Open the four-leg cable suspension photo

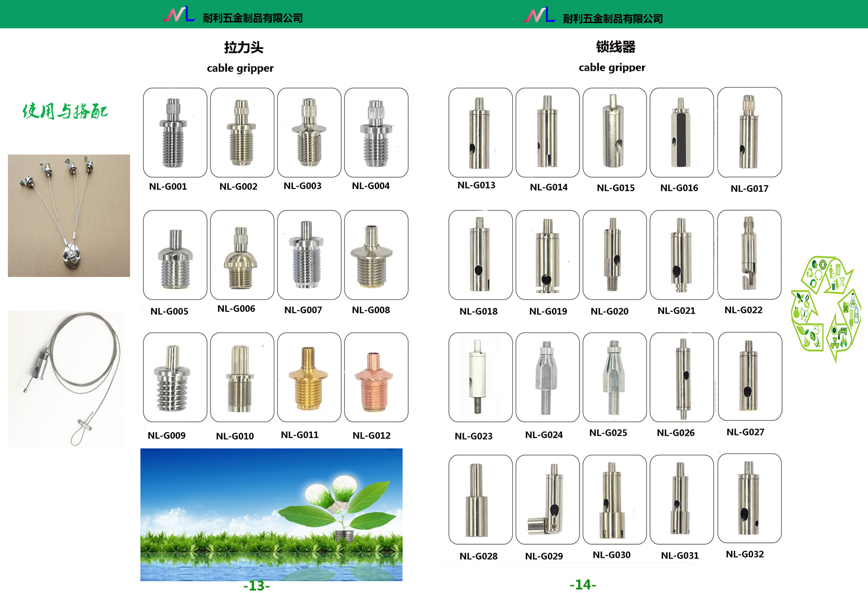pyautogui.click(x=69, y=216)
